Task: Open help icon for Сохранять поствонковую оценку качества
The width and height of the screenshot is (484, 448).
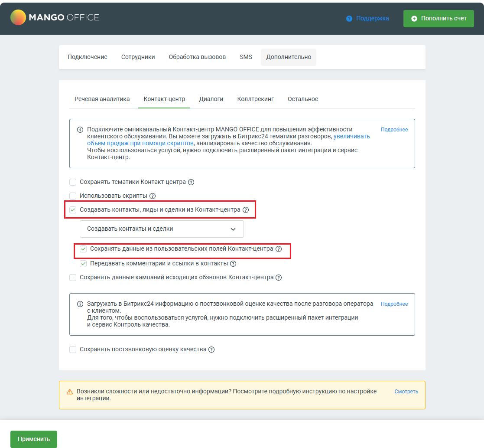Action: pos(211,350)
